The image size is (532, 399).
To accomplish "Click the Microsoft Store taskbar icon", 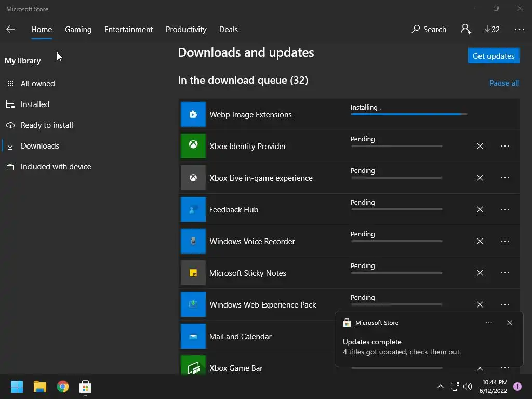I will (x=86, y=387).
